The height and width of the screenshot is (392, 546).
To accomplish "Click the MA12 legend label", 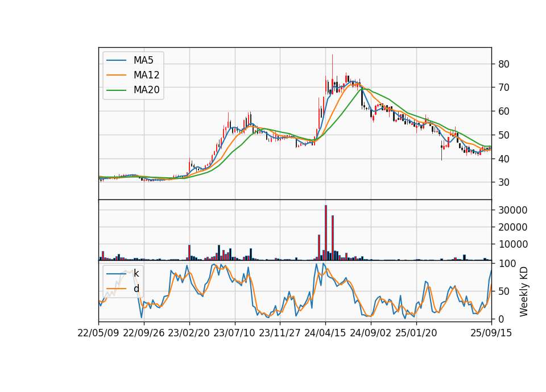I will click(x=146, y=75).
